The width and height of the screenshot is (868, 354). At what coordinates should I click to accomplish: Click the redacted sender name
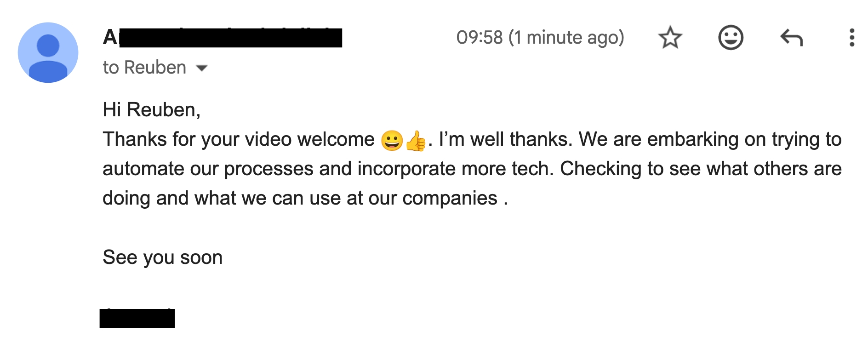(x=223, y=38)
